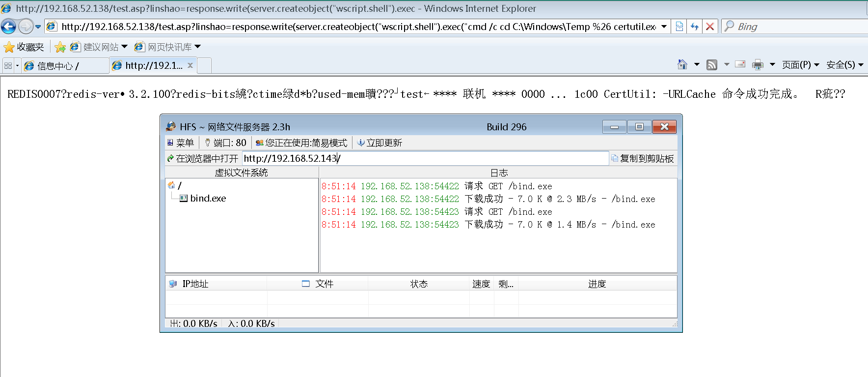Expand the 建议网站 dropdown arrow
This screenshot has height=377, width=868.
tap(125, 47)
